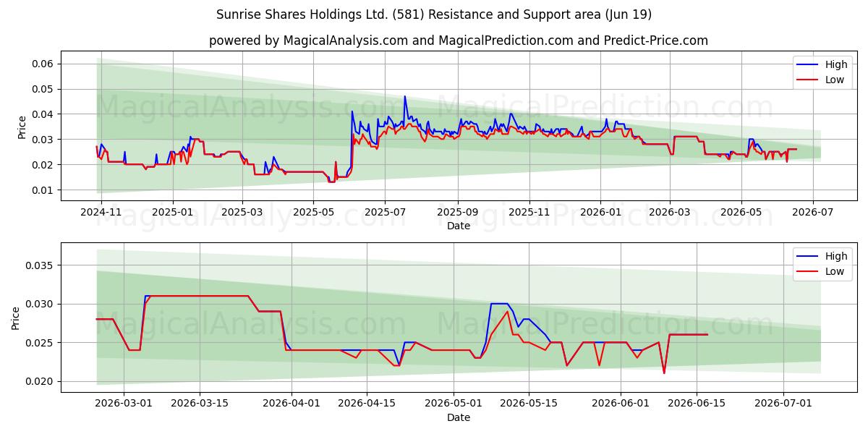The height and width of the screenshot is (434, 868).
Task: Click the '0.03' tick label on upper y-axis
Action: click(x=44, y=140)
